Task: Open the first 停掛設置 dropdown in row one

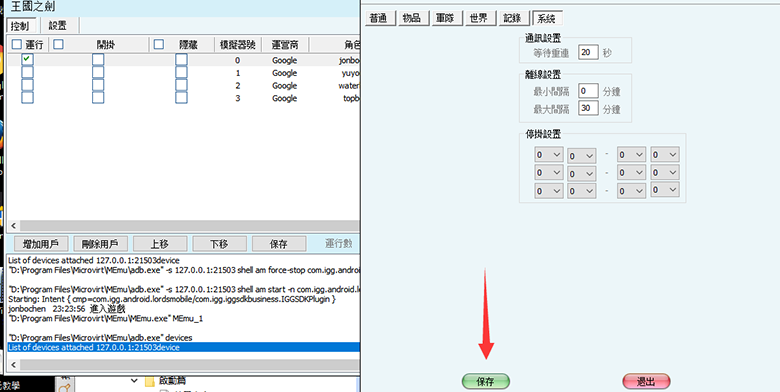Action: (549, 155)
